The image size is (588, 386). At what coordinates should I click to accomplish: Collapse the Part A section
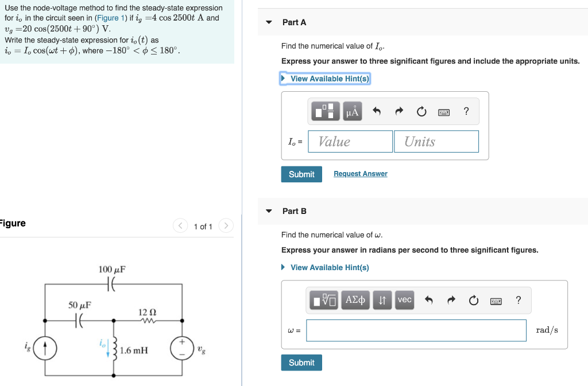(269, 22)
